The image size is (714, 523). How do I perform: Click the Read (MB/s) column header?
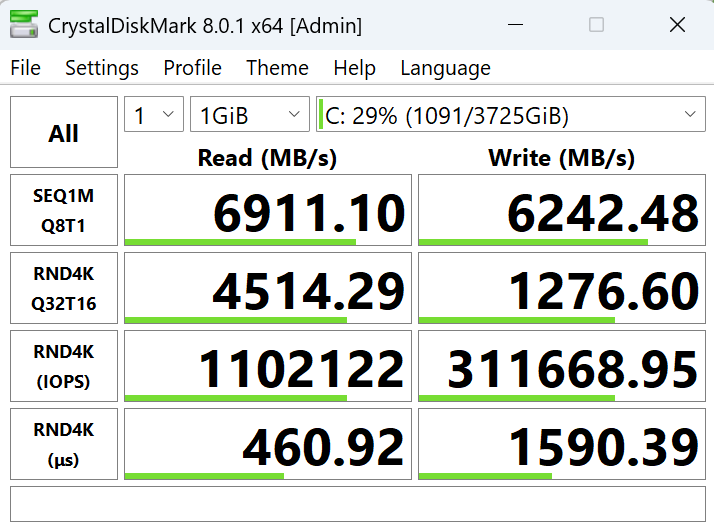267,158
